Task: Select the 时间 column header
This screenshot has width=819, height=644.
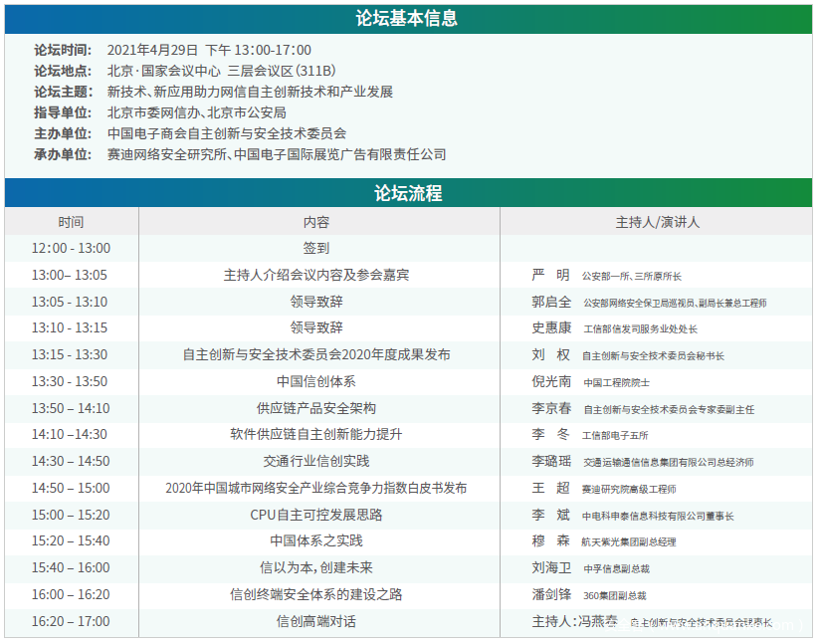Action: click(x=71, y=222)
